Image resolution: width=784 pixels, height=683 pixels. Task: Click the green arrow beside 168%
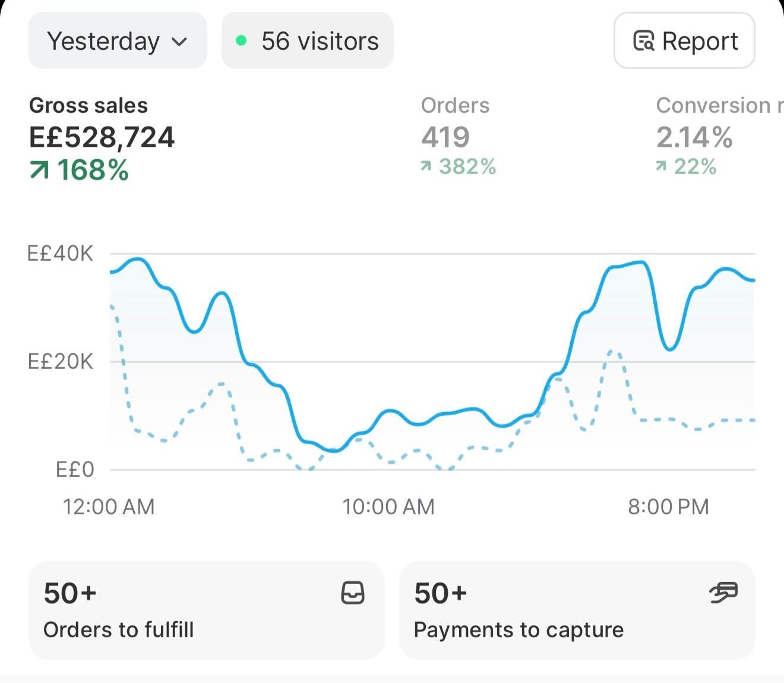pyautogui.click(x=39, y=171)
